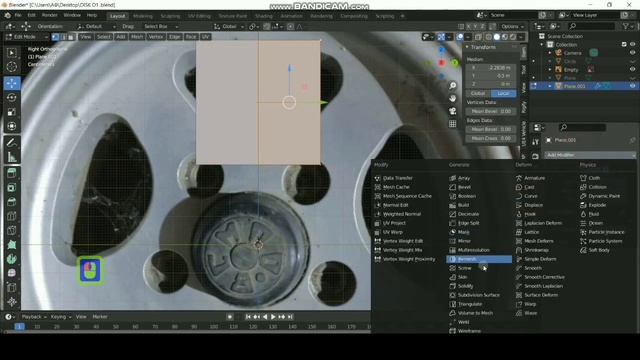
Task: Jump to the timeline end frame button
Action: pyautogui.click(x=290, y=317)
